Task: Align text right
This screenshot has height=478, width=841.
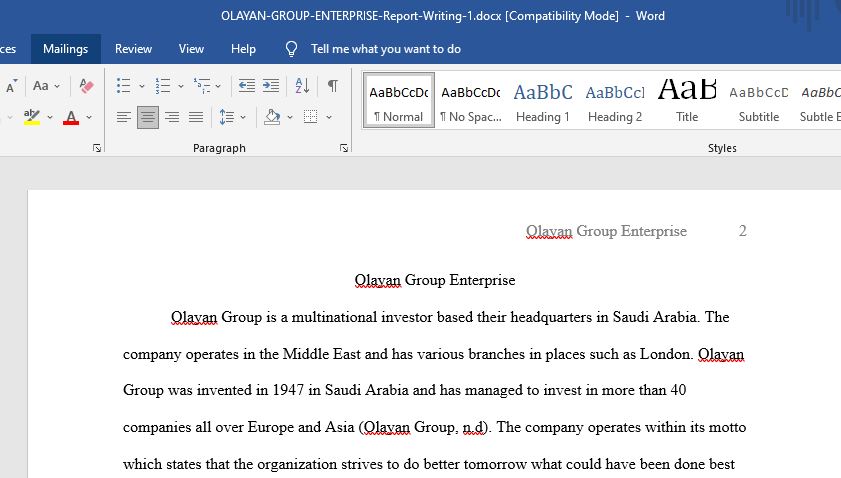Action: tap(172, 117)
